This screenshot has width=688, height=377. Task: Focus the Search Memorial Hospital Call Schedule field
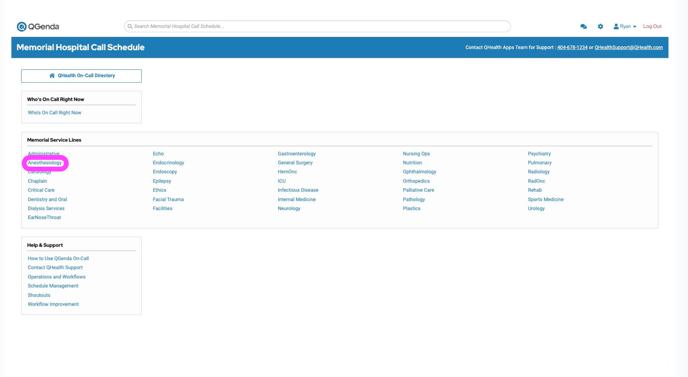click(317, 26)
